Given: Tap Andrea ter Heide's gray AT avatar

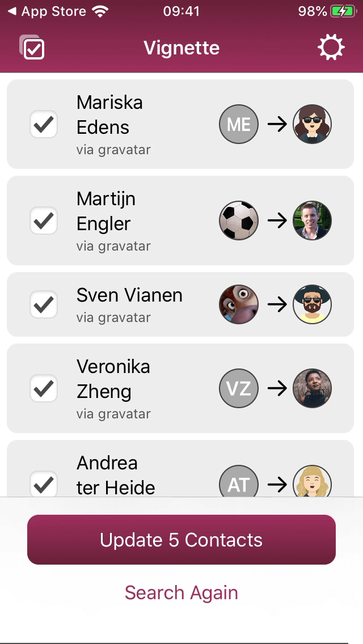Looking at the screenshot, I should click(x=239, y=481).
